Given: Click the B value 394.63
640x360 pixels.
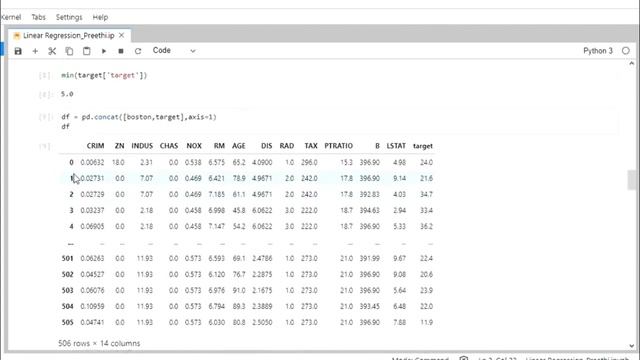Looking at the screenshot, I should pos(369,210).
